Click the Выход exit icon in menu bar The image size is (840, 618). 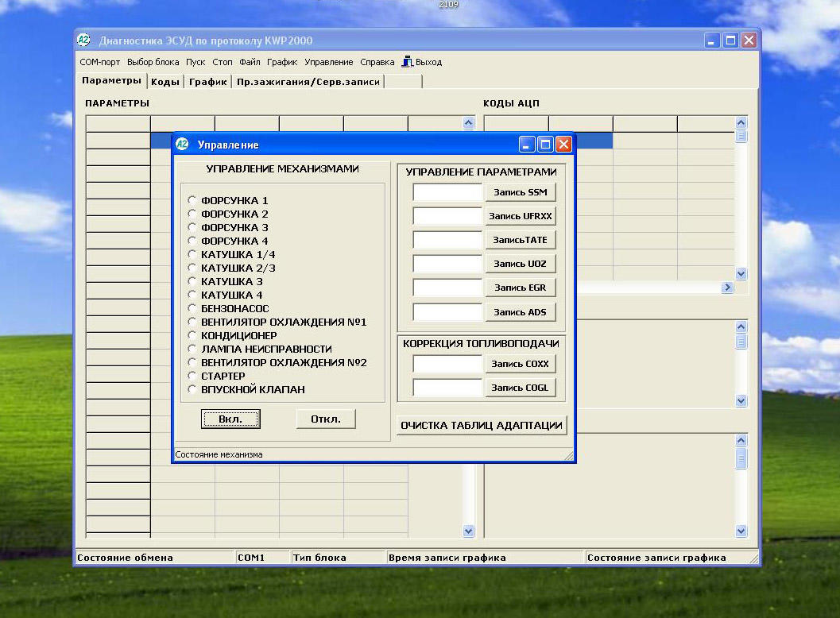407,62
